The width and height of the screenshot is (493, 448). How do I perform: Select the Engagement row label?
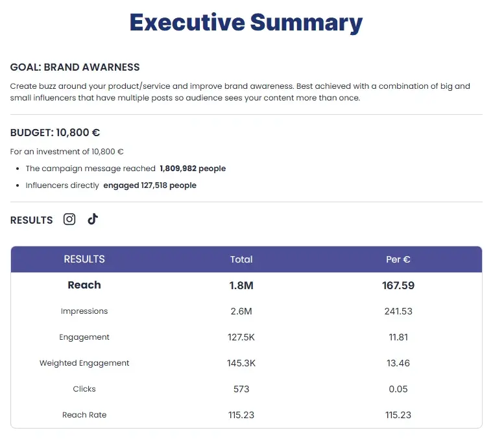84,337
